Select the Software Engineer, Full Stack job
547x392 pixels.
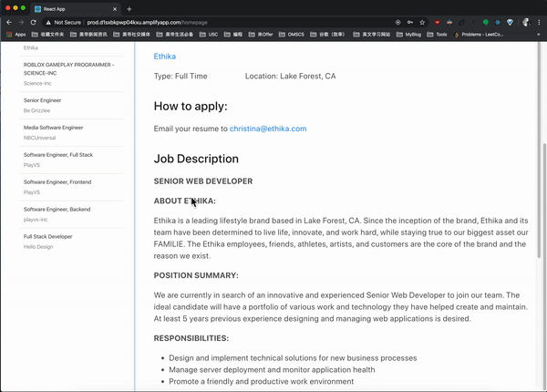point(71,160)
